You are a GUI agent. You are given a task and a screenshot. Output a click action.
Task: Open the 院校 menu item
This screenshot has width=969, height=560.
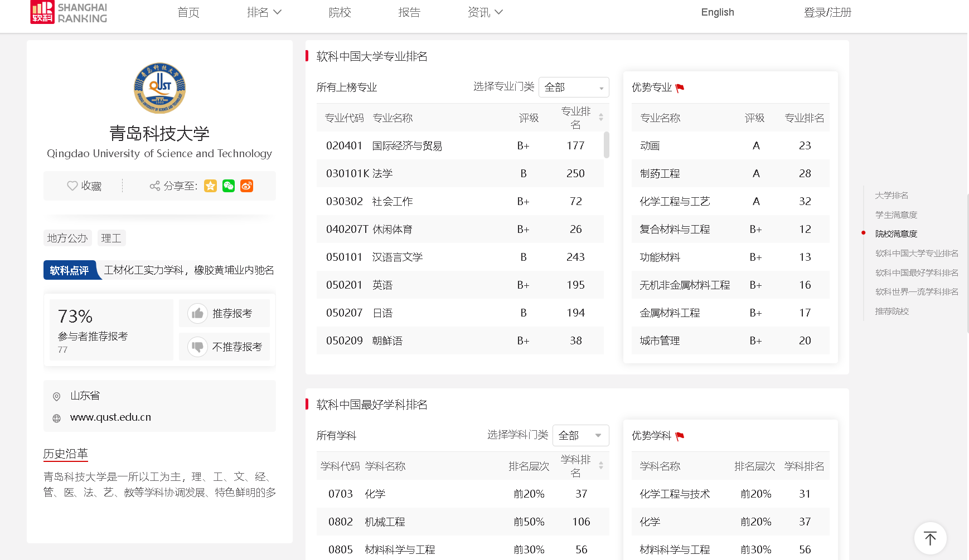point(340,12)
